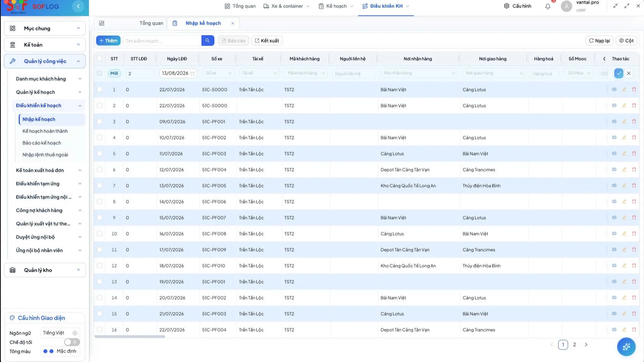Select Kế hoạch hoàn thành in sidebar
The image size is (644, 362).
[45, 131]
